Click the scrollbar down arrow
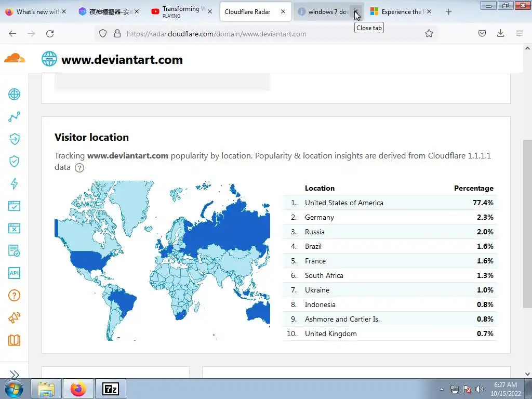This screenshot has width=532, height=399. [x=527, y=374]
